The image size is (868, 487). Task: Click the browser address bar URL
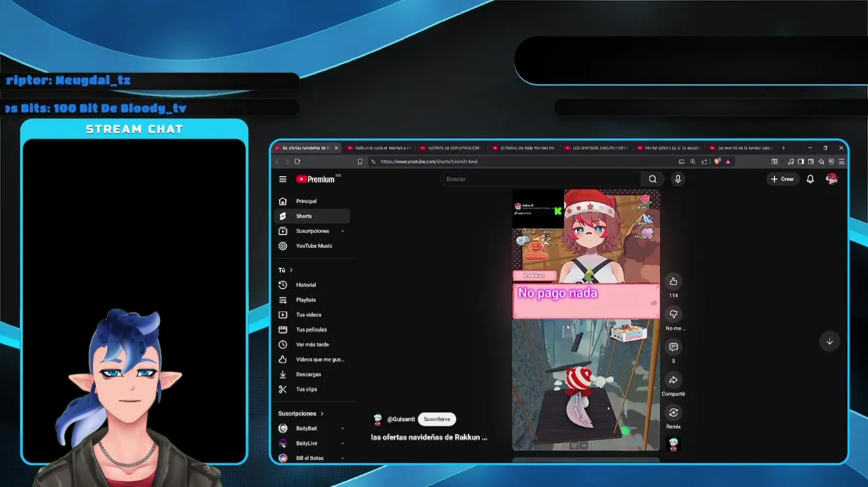click(429, 162)
